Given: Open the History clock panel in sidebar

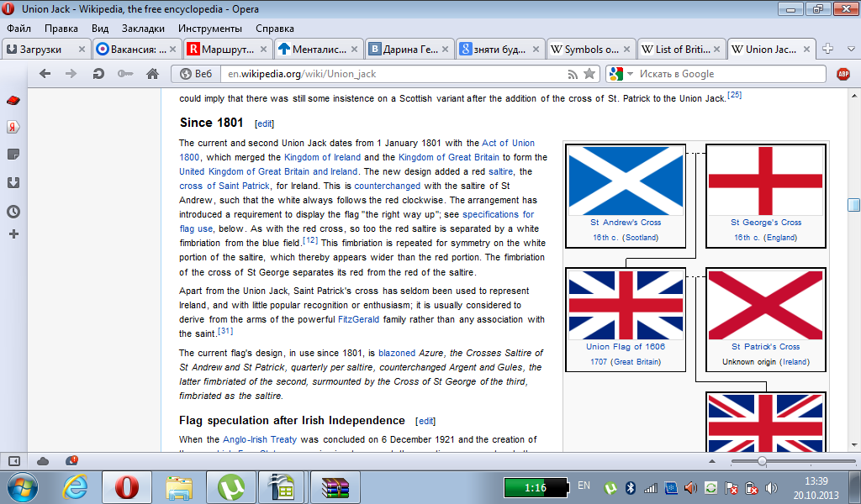Looking at the screenshot, I should 13,211.
